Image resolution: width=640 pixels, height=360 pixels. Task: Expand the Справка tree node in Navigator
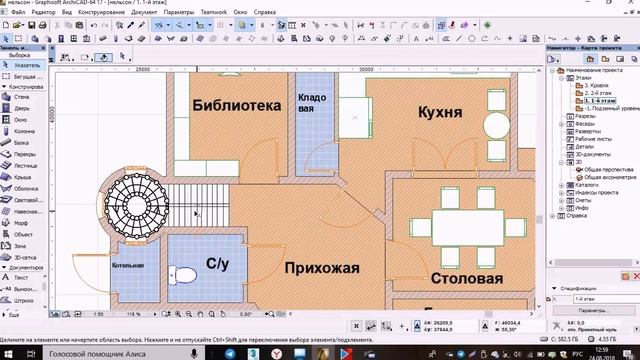coord(553,216)
